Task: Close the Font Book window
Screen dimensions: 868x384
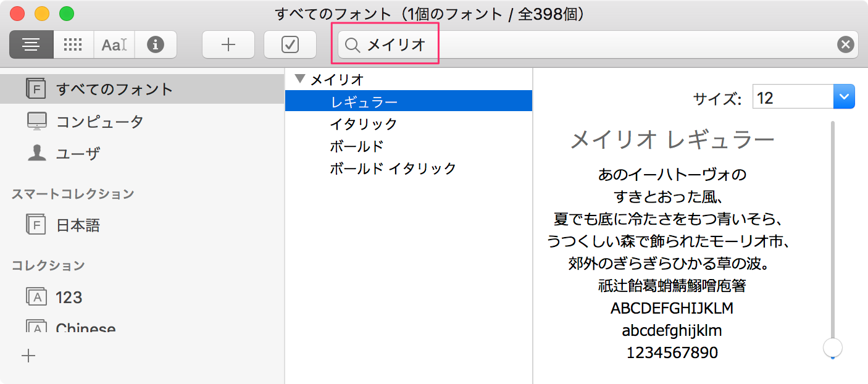Action: [x=18, y=13]
